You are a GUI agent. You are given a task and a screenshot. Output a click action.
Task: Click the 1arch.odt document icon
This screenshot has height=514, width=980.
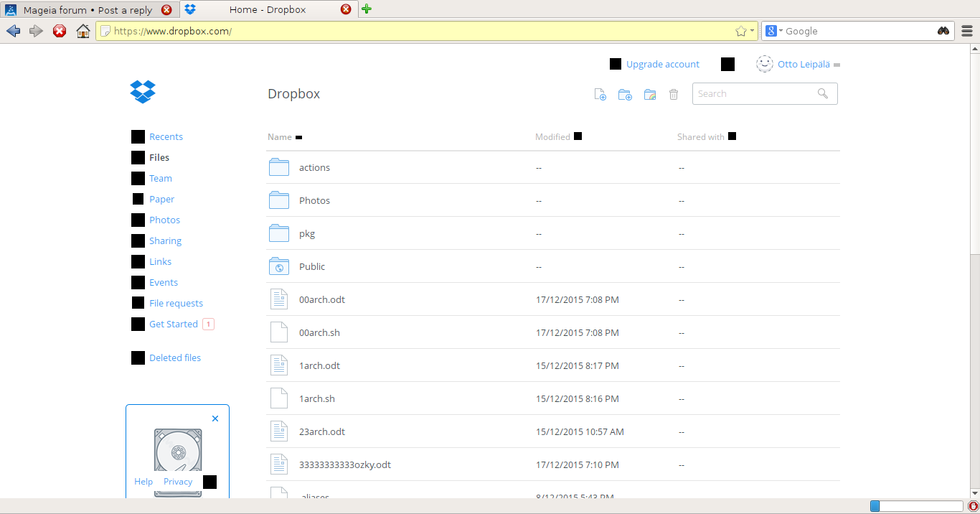coord(279,365)
